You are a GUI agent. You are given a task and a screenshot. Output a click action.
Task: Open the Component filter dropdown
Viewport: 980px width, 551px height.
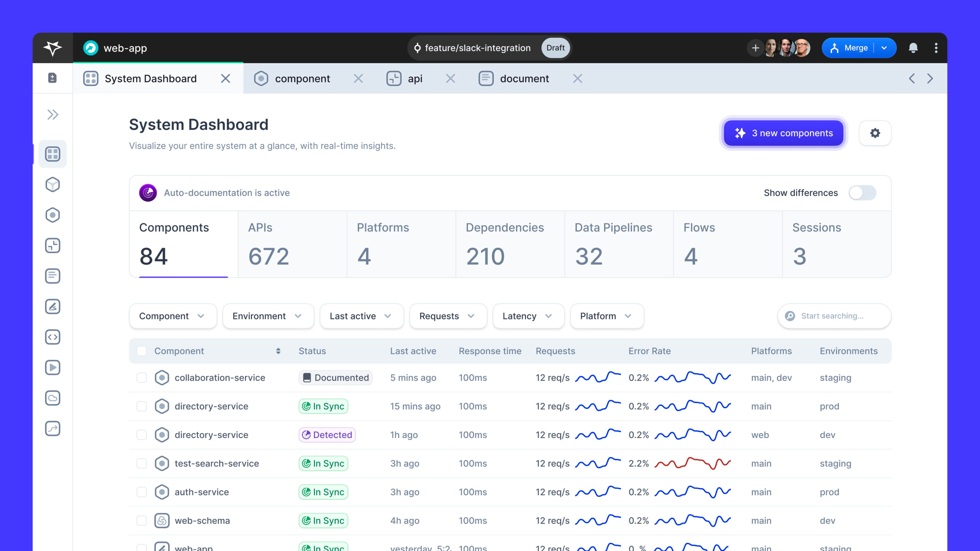tap(173, 316)
